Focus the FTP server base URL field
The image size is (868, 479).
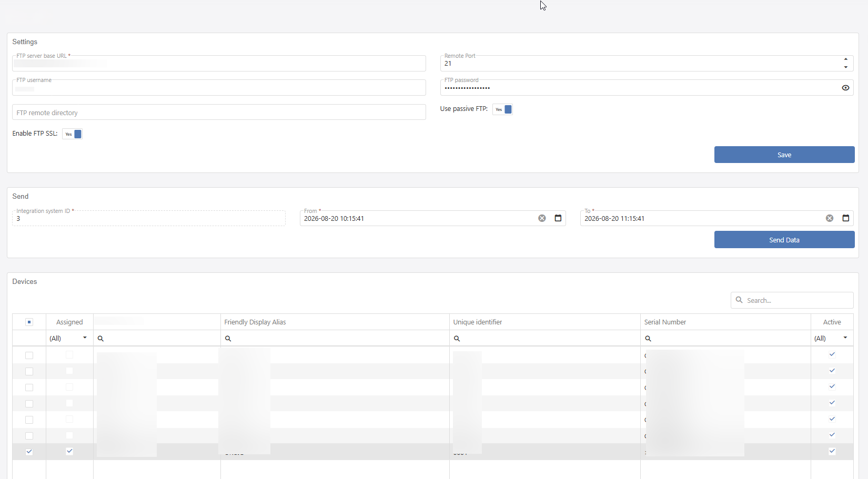[219, 64]
